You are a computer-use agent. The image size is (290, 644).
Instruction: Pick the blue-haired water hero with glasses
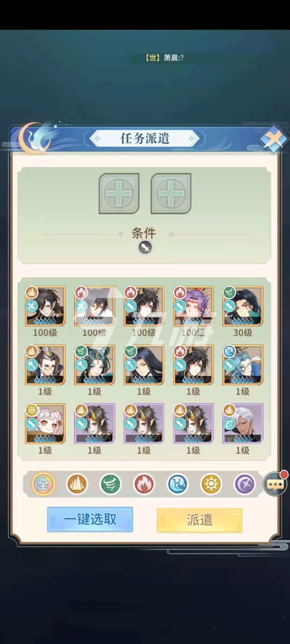pyautogui.click(x=243, y=365)
